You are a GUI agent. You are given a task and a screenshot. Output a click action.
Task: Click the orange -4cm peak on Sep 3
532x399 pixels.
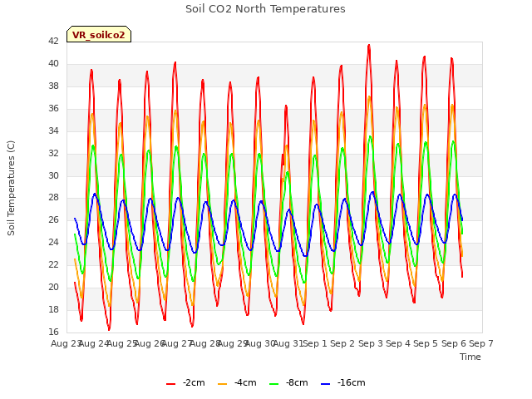coord(369,97)
